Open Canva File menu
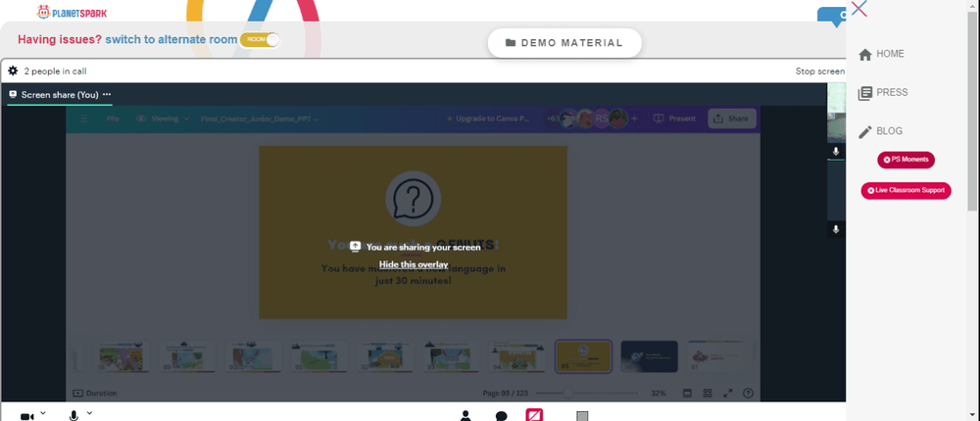 tap(113, 118)
